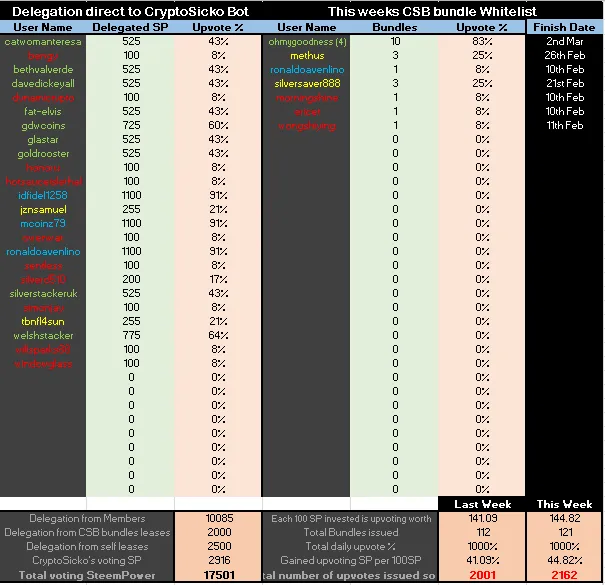Click the 200 delegated SP for silverd510
The height and width of the screenshot is (585, 605).
pos(131,279)
